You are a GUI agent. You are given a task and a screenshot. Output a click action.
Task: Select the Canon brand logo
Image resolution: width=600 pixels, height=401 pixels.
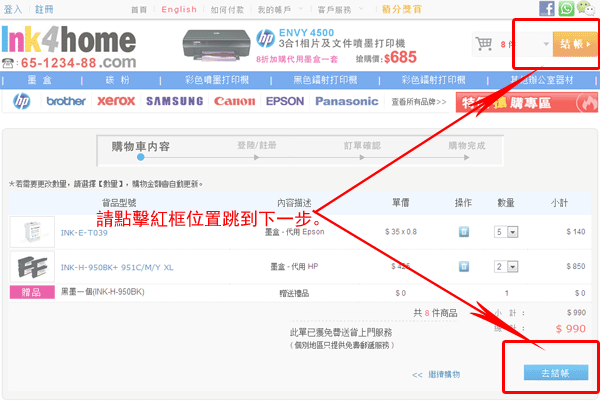(234, 101)
